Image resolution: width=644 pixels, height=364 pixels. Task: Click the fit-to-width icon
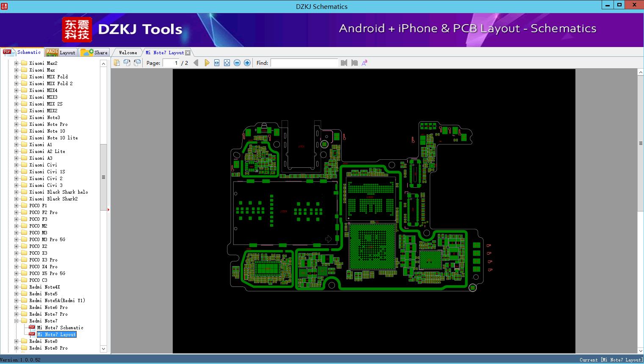tap(217, 63)
